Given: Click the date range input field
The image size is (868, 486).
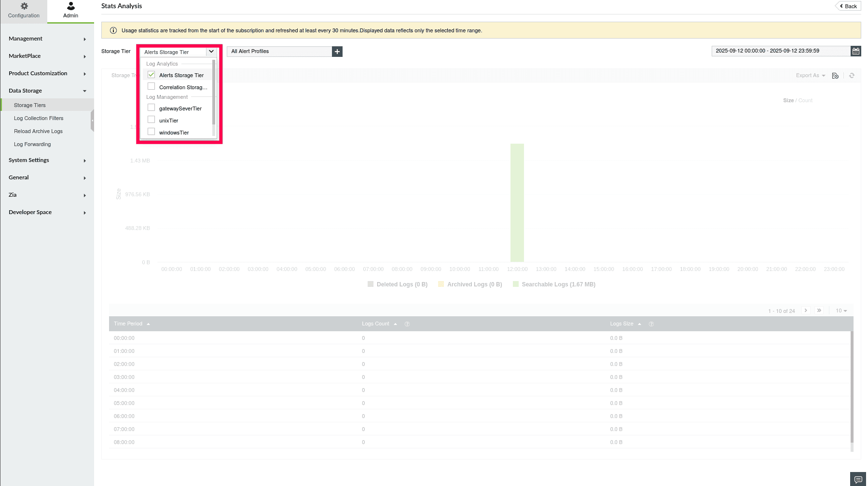Looking at the screenshot, I should pos(781,51).
